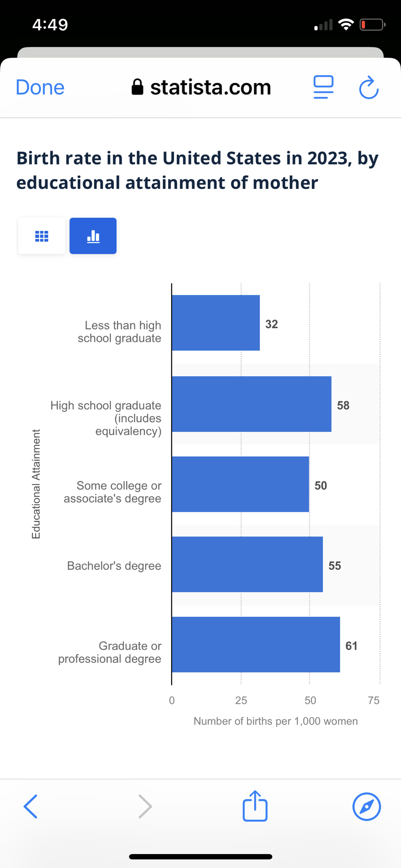Tap the lock icon beside statista.com
Image resolution: width=401 pixels, height=868 pixels.
pyautogui.click(x=137, y=87)
